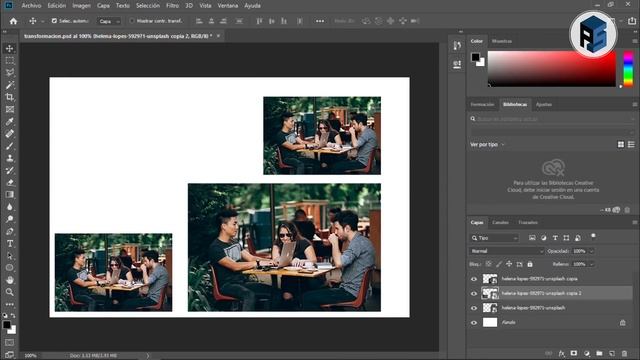The width and height of the screenshot is (640, 360).
Task: Delete layer with trash icon
Action: tap(624, 353)
